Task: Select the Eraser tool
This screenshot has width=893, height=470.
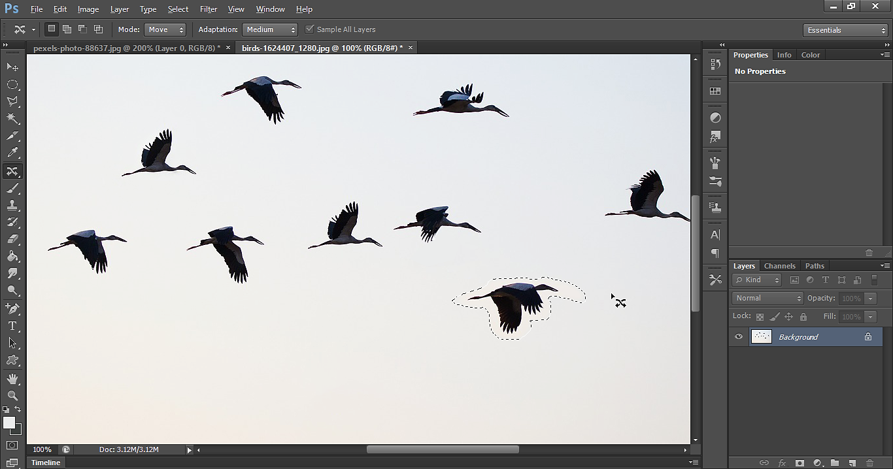Action: pos(12,239)
